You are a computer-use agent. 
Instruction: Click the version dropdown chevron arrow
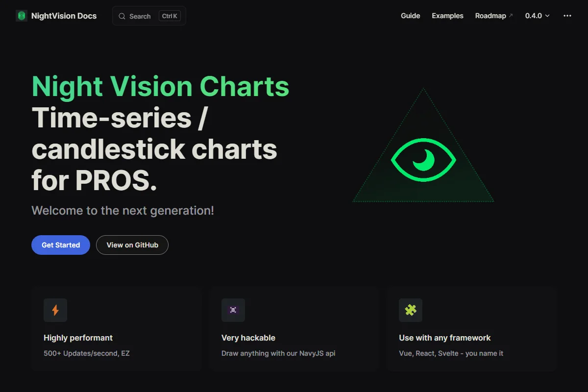tap(547, 16)
